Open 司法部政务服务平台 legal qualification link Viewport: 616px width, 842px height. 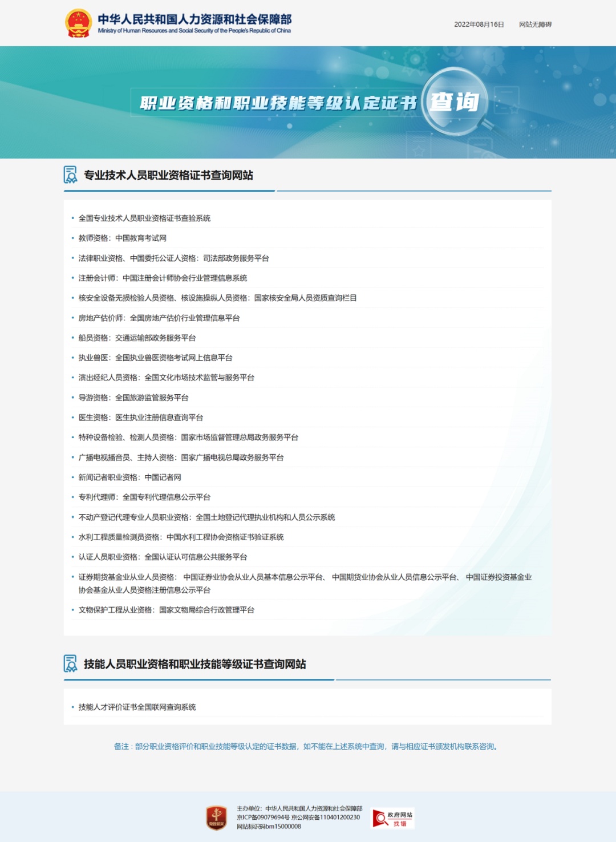point(236,258)
